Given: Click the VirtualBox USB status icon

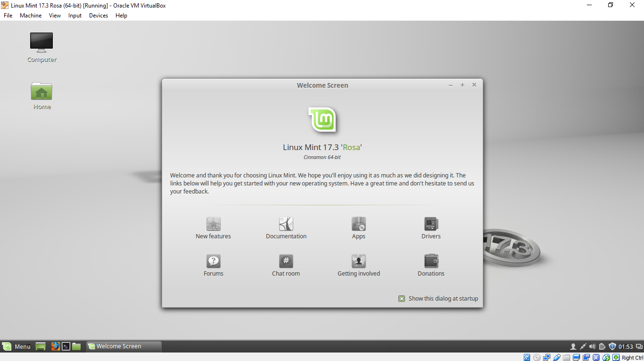Looking at the screenshot, I should click(557, 357).
